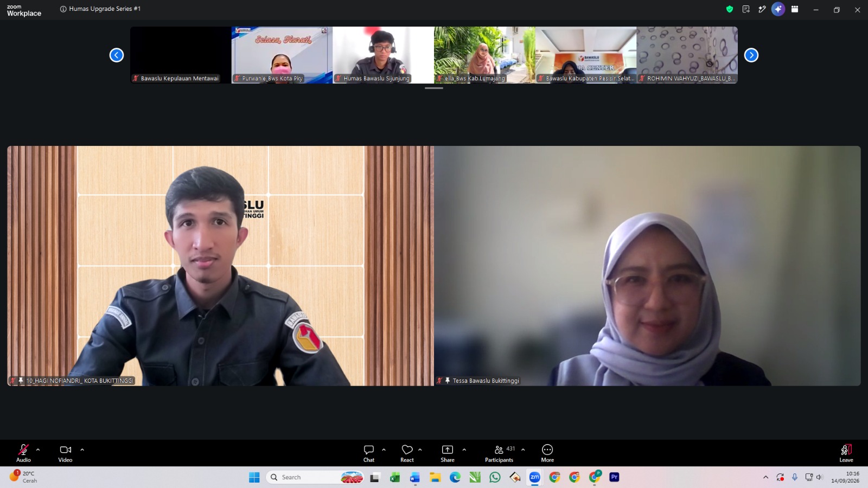Open AI Companion sparkle icon
Image resolution: width=868 pixels, height=488 pixels.
778,9
